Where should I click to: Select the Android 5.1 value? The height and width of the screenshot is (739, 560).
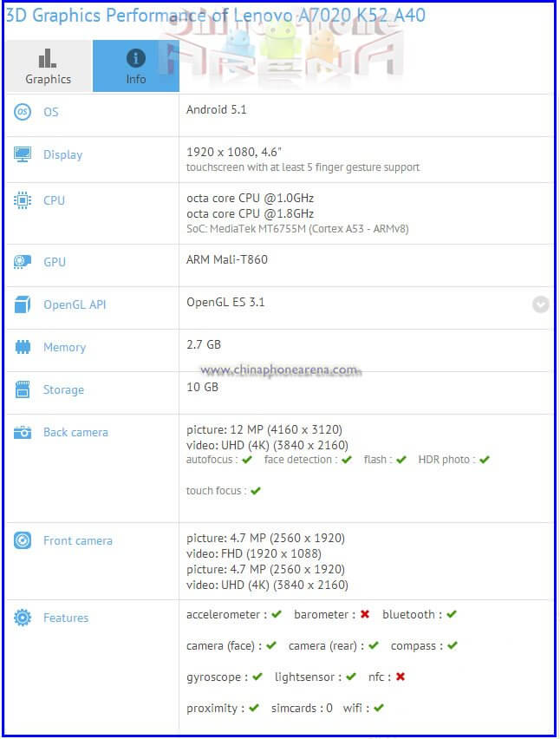(216, 110)
